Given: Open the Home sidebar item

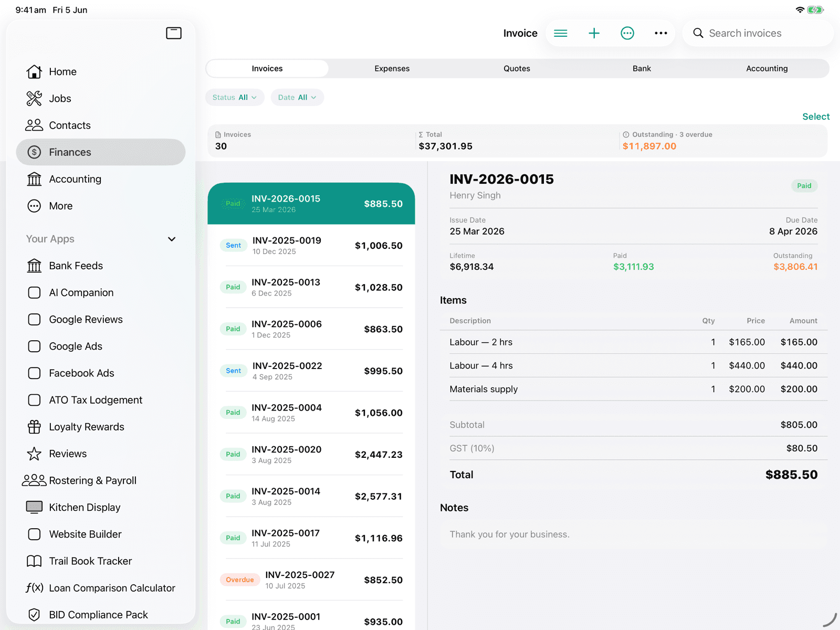Looking at the screenshot, I should click(x=101, y=71).
